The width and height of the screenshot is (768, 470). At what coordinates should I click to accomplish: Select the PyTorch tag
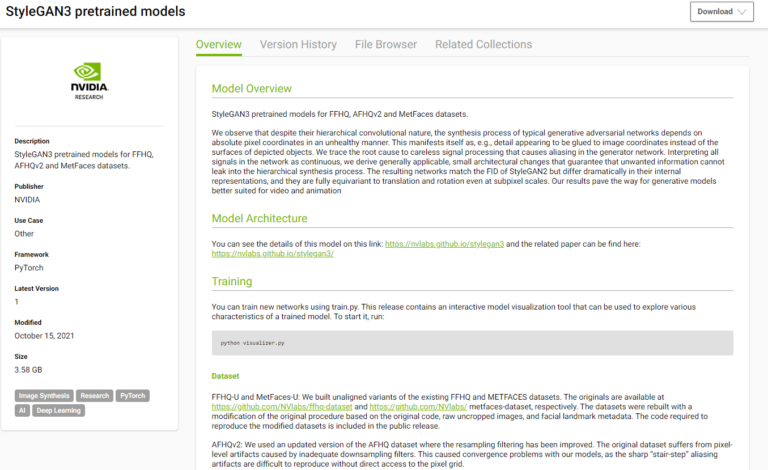coord(132,396)
